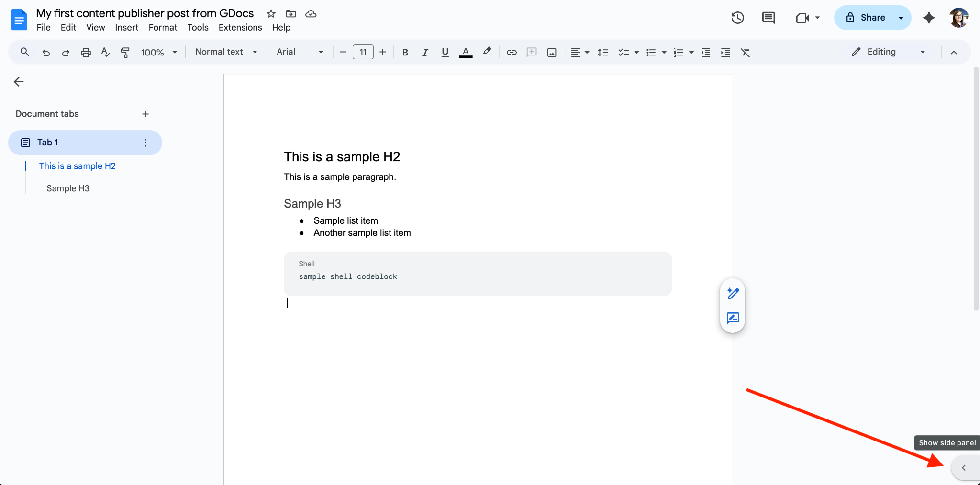Click the font size input field

[363, 52]
